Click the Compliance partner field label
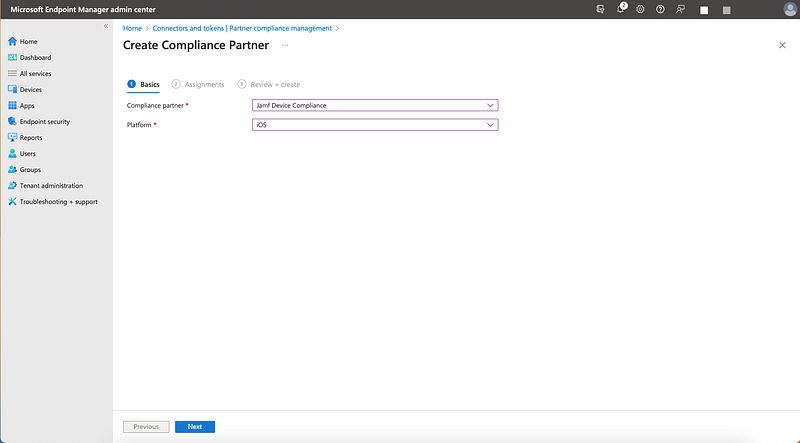Viewport: 800px width, 443px height. point(155,105)
